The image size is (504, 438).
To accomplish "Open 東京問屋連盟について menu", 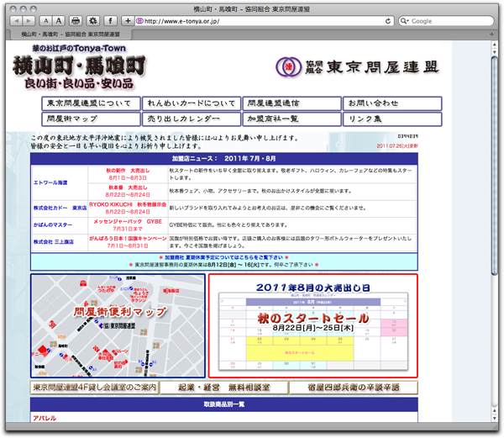I will (91, 103).
